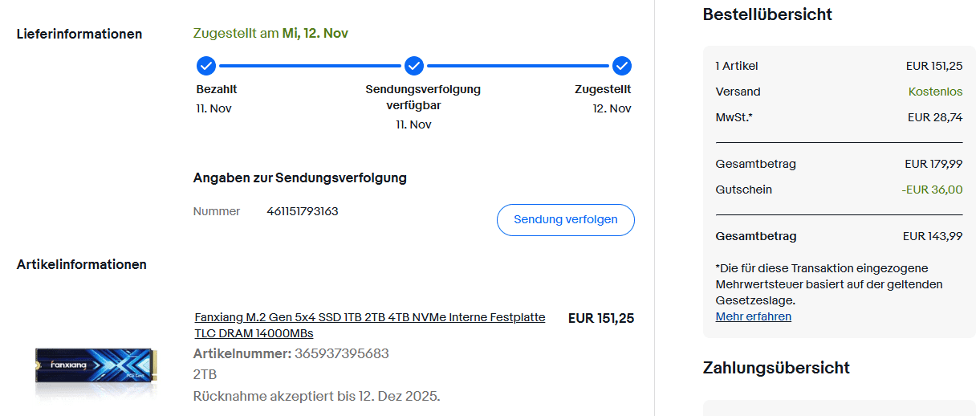The width and height of the screenshot is (980, 416).
Task: Click the Gutschein discount amount -EUR 36,00
Action: click(x=931, y=190)
